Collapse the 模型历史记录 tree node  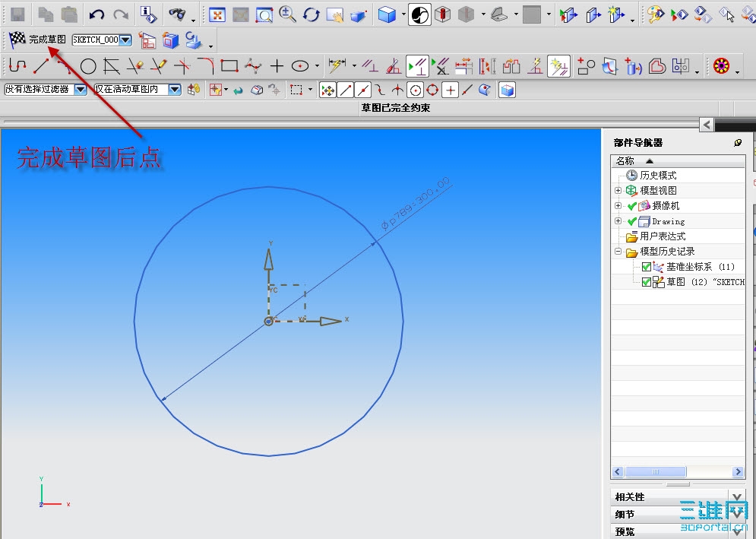pyautogui.click(x=618, y=252)
